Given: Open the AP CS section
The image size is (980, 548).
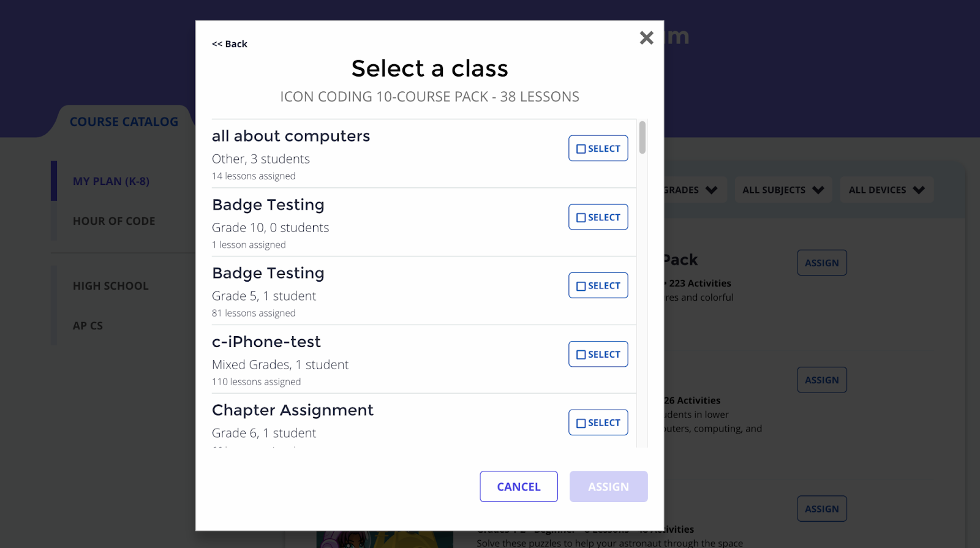Looking at the screenshot, I should point(88,326).
